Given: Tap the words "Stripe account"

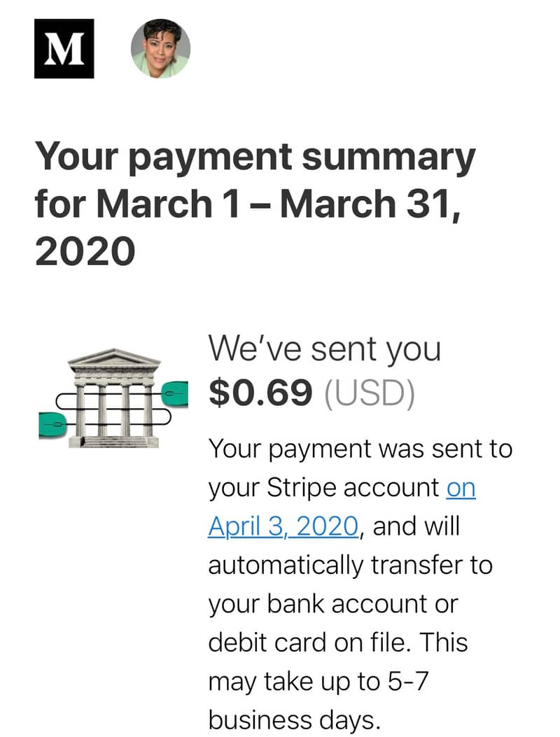Looking at the screenshot, I should click(353, 488).
